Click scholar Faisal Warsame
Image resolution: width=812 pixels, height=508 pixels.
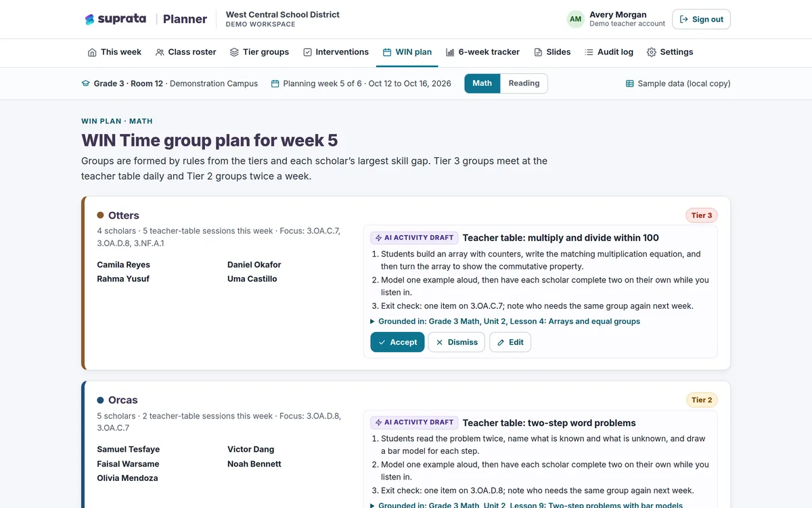pyautogui.click(x=128, y=464)
